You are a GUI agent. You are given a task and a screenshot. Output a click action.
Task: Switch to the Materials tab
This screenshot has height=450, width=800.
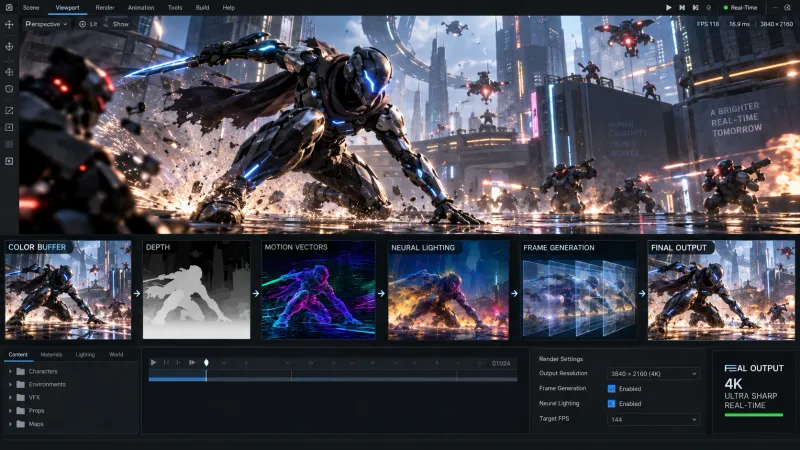click(x=51, y=355)
